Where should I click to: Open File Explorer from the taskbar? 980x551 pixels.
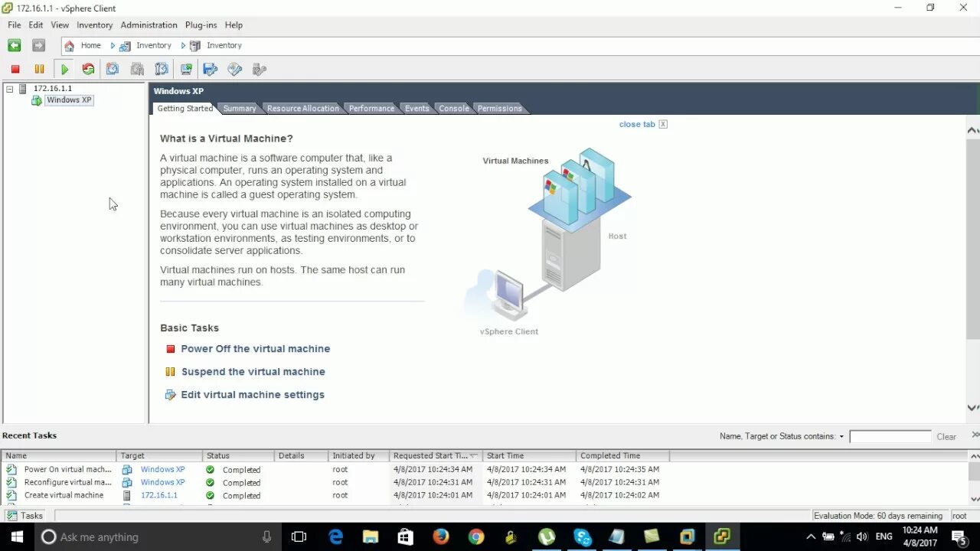371,536
